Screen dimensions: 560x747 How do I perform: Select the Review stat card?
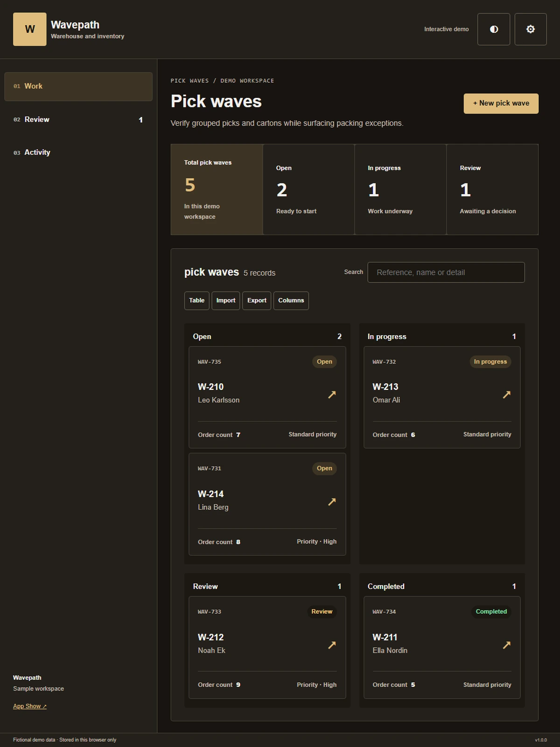click(x=492, y=189)
